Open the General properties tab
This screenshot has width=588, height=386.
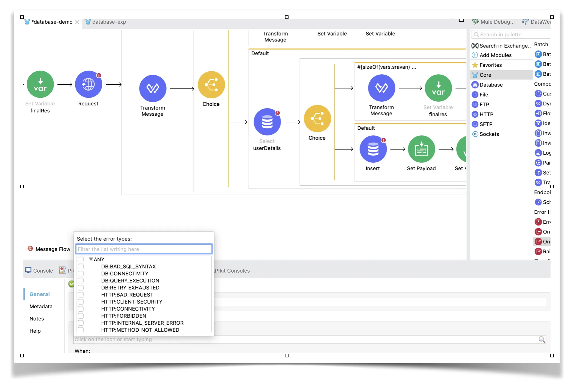40,294
